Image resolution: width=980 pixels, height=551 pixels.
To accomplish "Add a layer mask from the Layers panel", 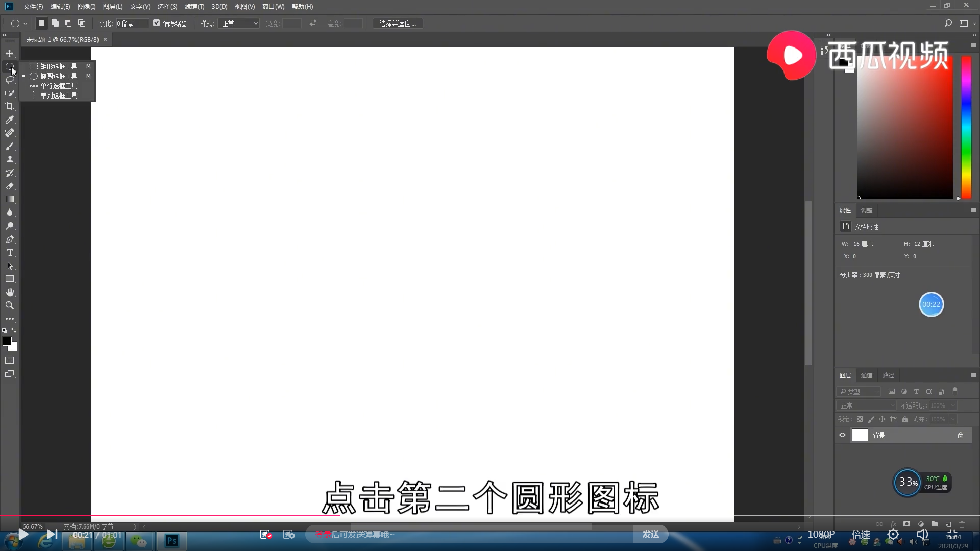I will [x=906, y=524].
